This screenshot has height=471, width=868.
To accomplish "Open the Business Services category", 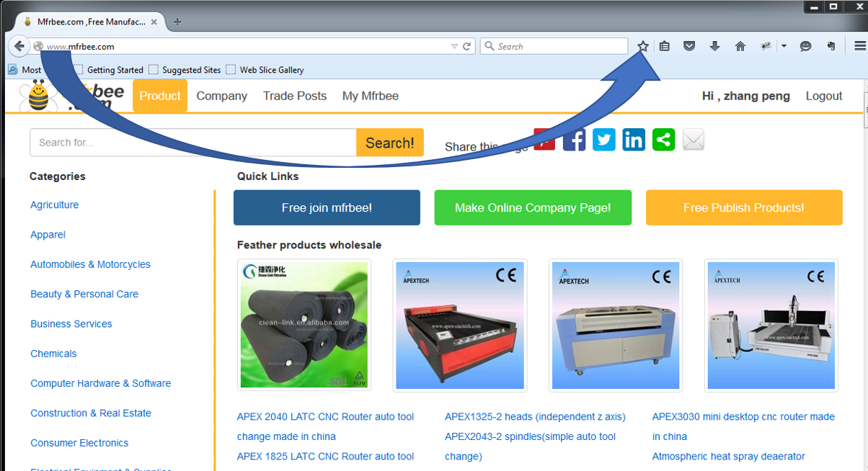I will [x=71, y=324].
